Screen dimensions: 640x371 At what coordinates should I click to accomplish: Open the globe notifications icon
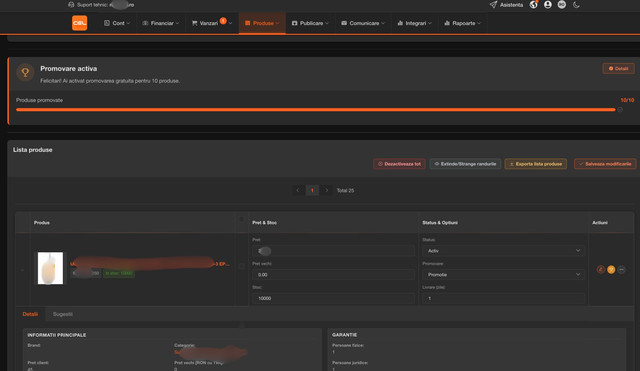[533, 4]
